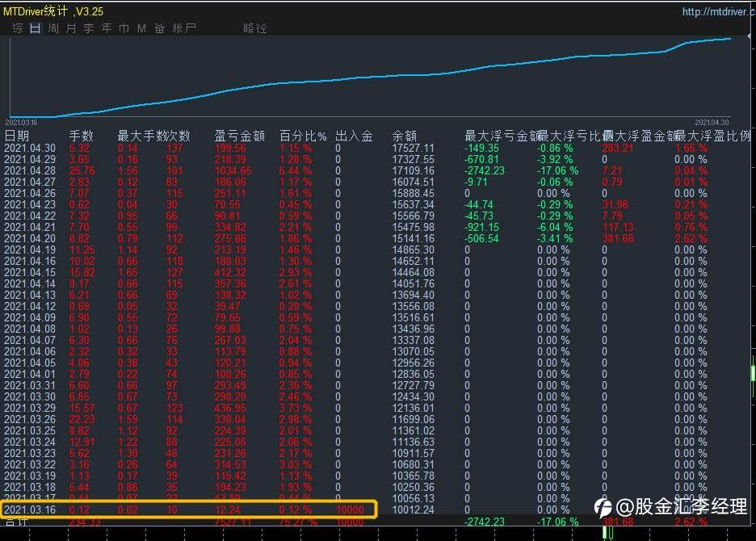756x541 pixels.
Task: Open the 备 notes tab
Action: click(160, 28)
